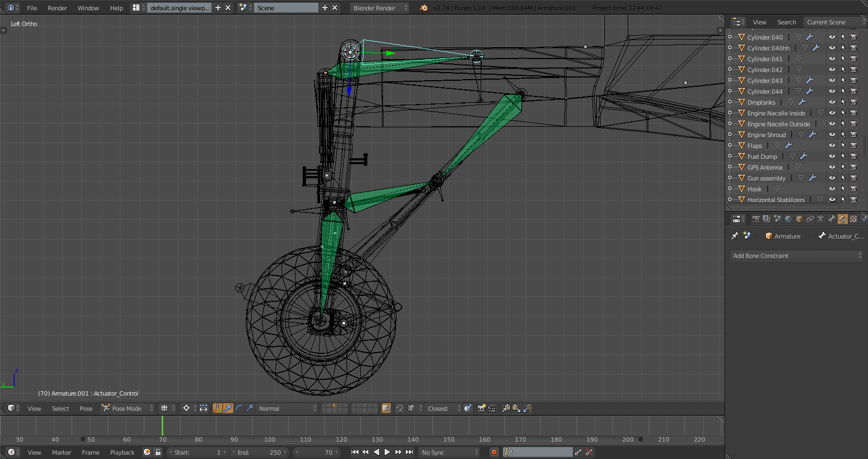Click the translate manipulator arrow icon
Viewport: 868px width, 459px height.
(228, 408)
